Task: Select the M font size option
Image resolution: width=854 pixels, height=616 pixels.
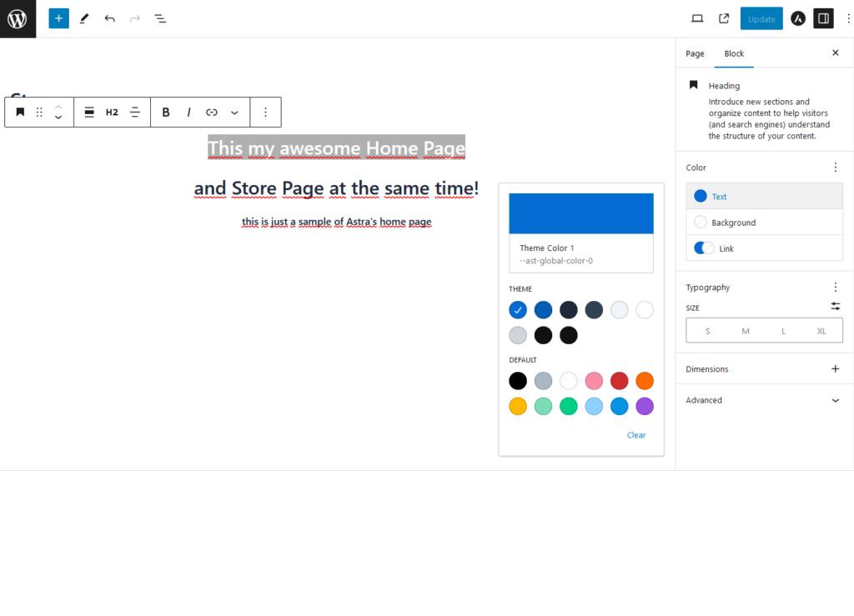Action: [745, 331]
